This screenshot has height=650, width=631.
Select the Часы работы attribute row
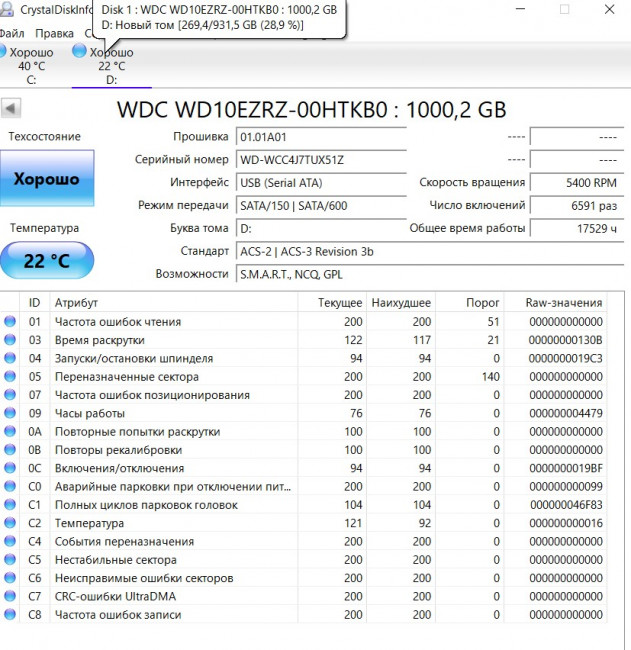(303, 413)
